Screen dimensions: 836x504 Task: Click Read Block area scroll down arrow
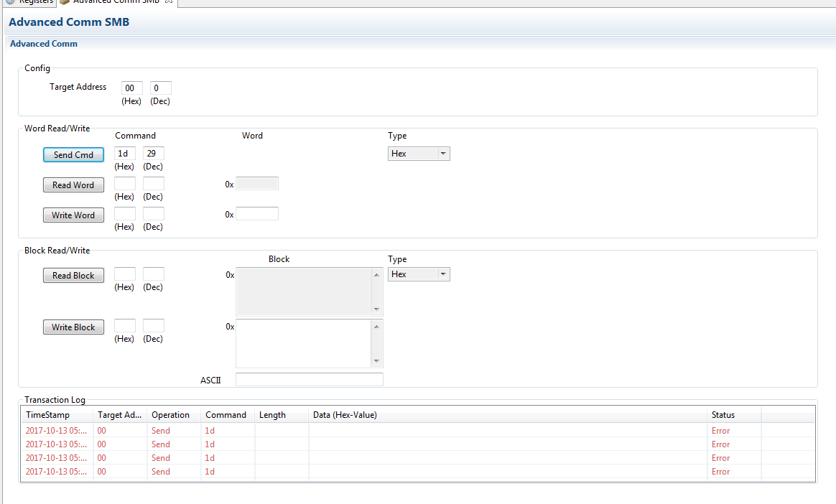pos(376,309)
